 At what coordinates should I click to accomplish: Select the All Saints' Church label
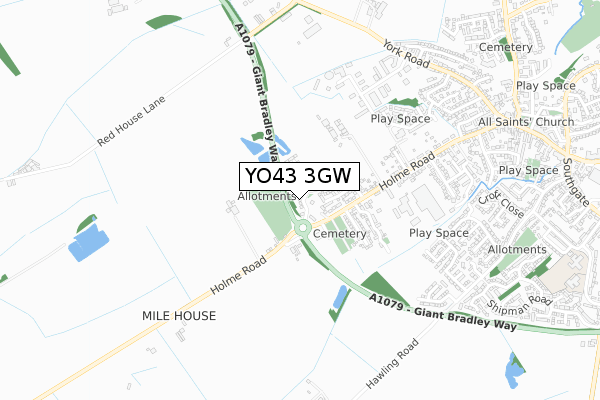tap(526, 122)
